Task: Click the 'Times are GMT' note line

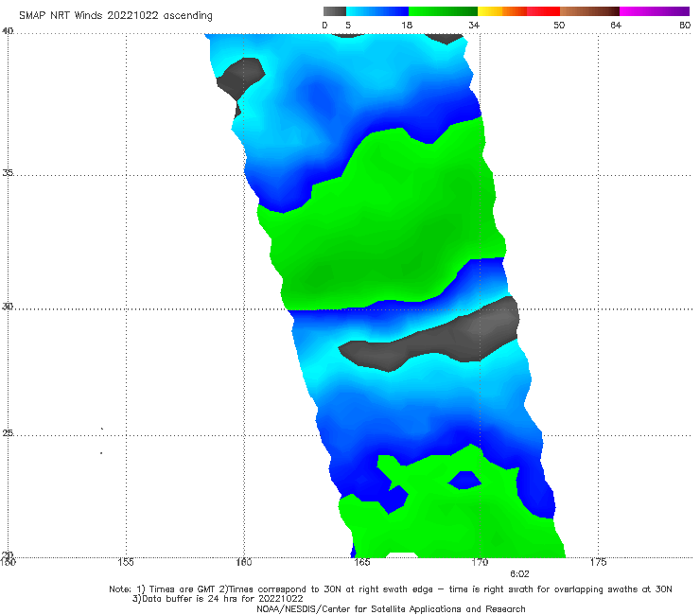Action: click(391, 589)
